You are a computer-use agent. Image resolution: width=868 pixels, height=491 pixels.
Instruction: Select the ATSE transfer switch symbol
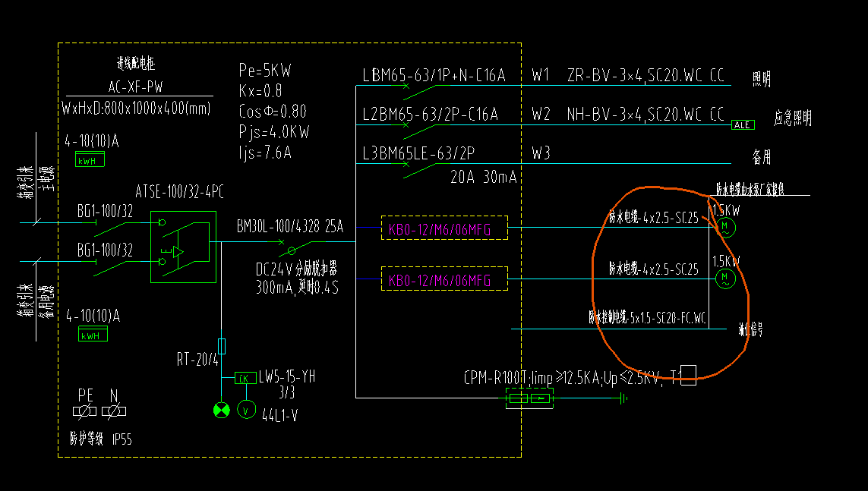click(183, 247)
